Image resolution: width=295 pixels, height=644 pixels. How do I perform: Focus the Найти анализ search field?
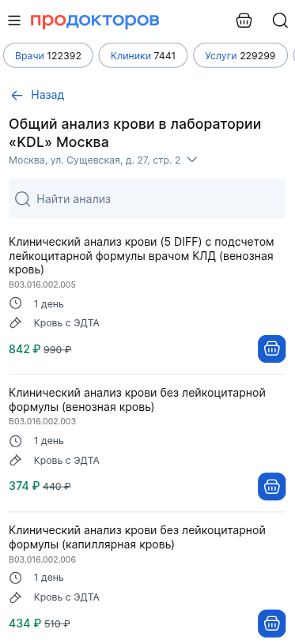(x=147, y=199)
